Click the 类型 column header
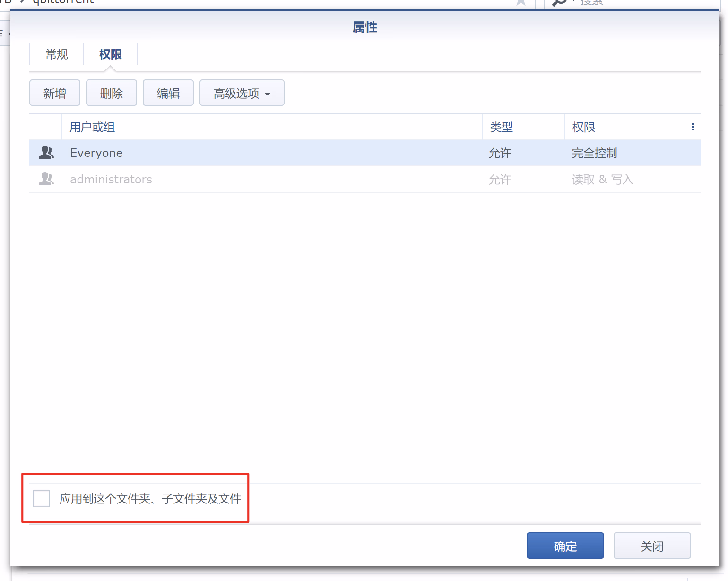The image size is (728, 581). tap(501, 127)
